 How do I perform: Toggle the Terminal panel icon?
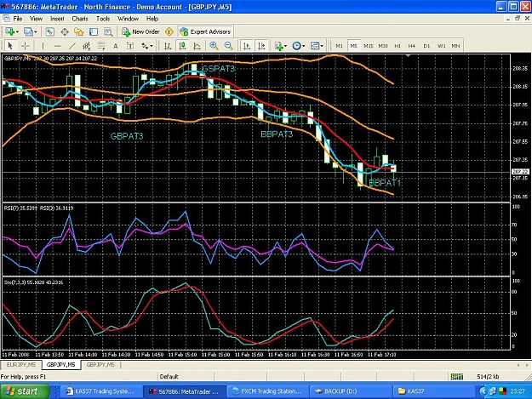(94, 31)
